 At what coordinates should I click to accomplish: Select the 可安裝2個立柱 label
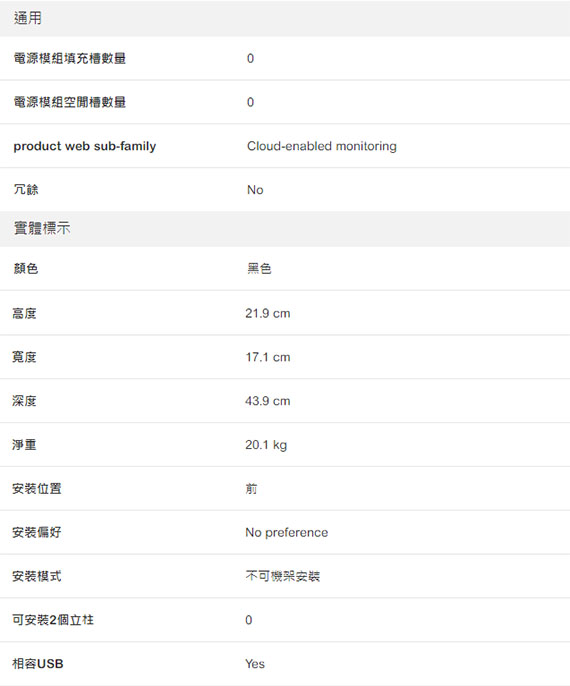pos(52,620)
